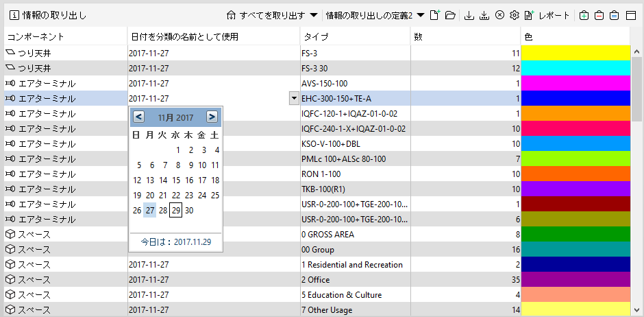Click the air terminal icon in the AVS-150-100 row
The image size is (644, 317).
click(10, 84)
